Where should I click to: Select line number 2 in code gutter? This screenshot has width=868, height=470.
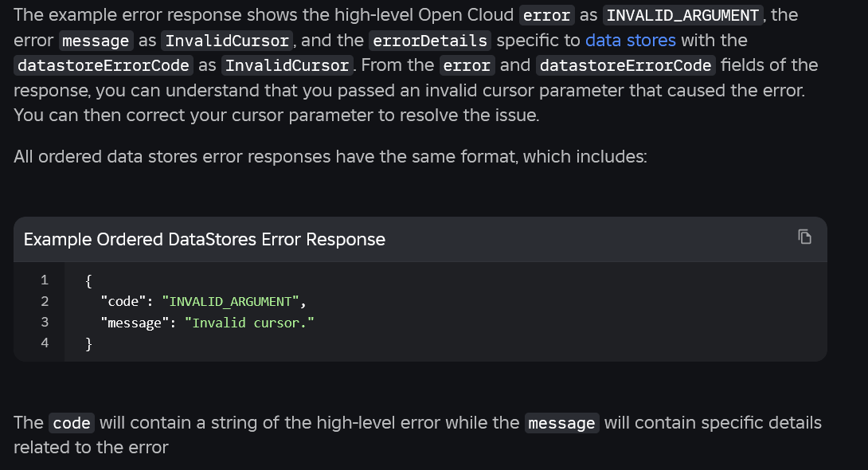[x=45, y=301]
